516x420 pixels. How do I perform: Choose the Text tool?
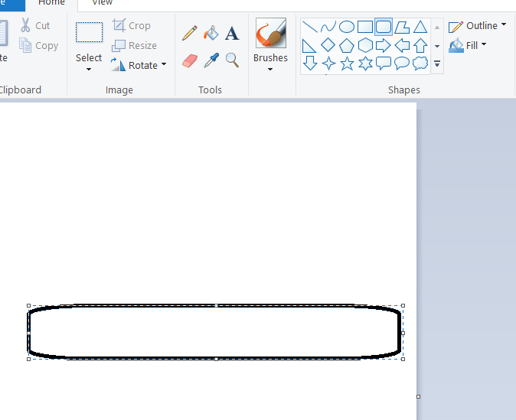pyautogui.click(x=232, y=33)
